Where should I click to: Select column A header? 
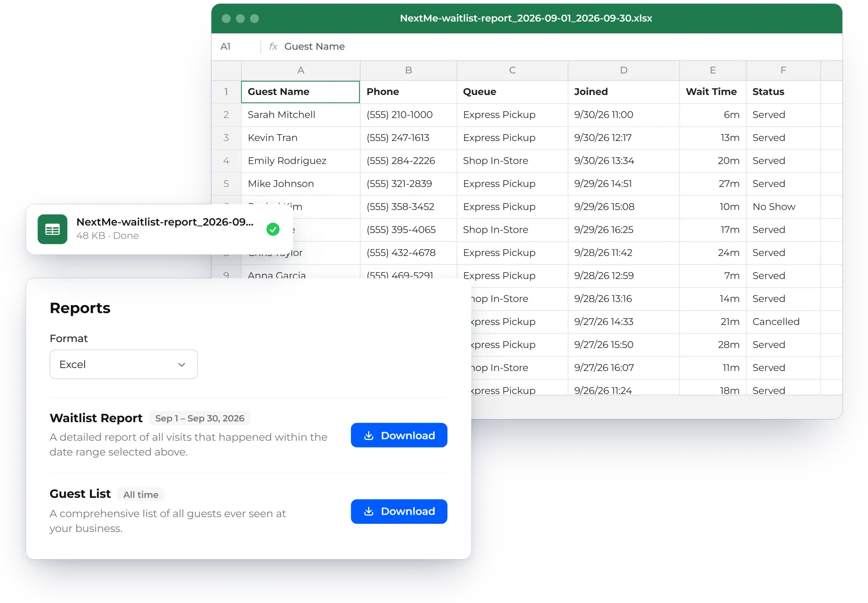tap(301, 70)
